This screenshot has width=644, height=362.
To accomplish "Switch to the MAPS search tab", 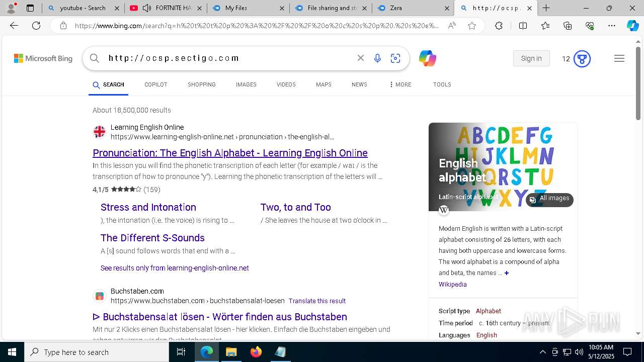I will click(x=324, y=84).
